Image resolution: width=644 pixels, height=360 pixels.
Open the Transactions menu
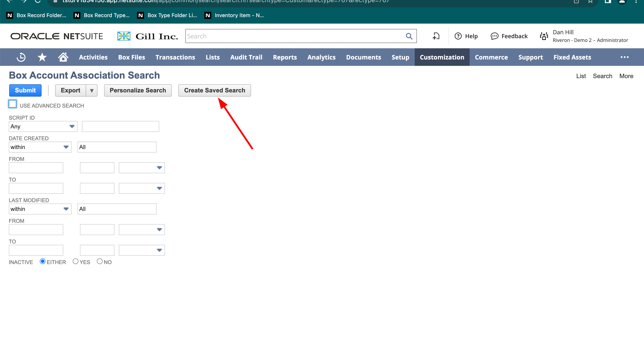[x=175, y=57]
